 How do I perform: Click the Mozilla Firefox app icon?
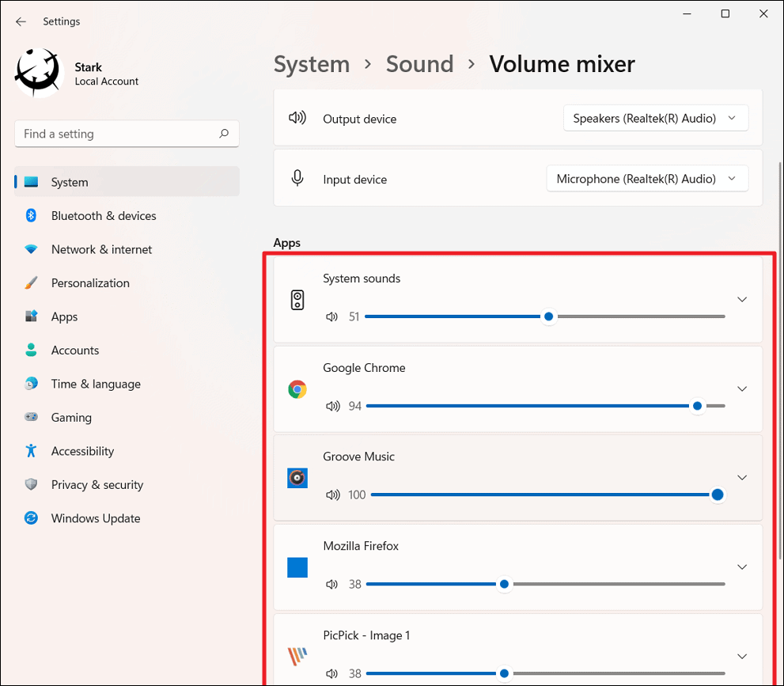click(297, 567)
